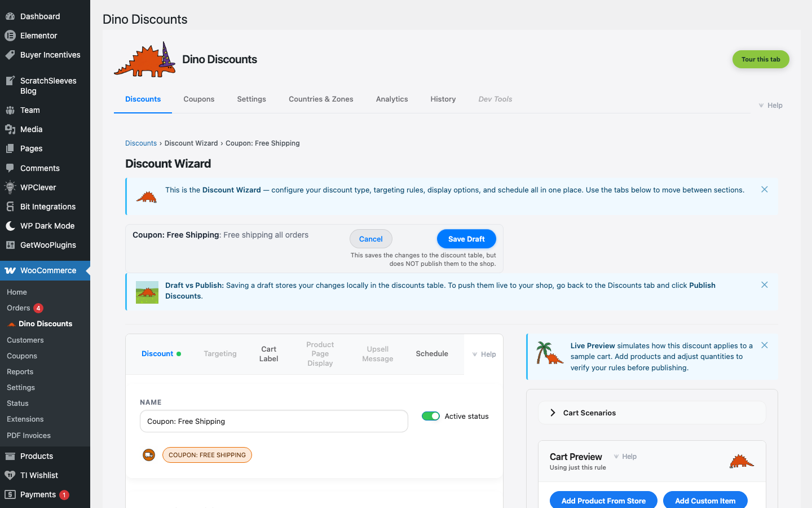Toggle the Active status switch
Image resolution: width=812 pixels, height=508 pixels.
tap(431, 416)
